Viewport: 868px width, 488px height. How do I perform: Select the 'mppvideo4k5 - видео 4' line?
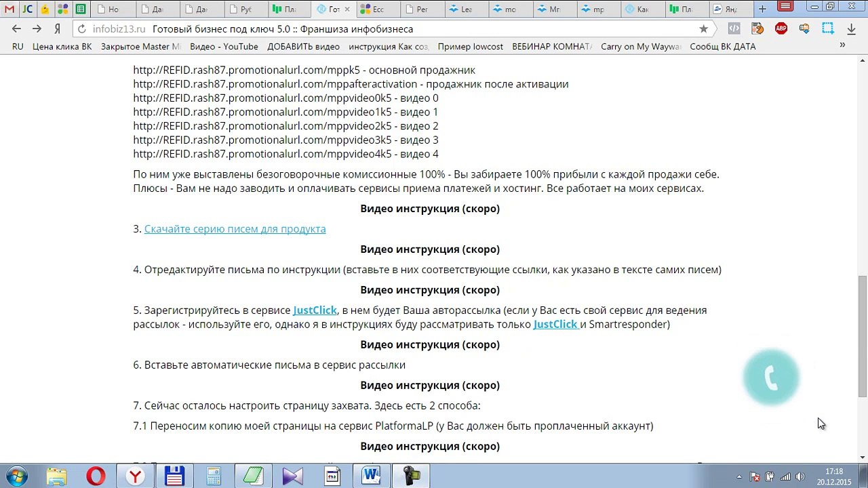285,154
